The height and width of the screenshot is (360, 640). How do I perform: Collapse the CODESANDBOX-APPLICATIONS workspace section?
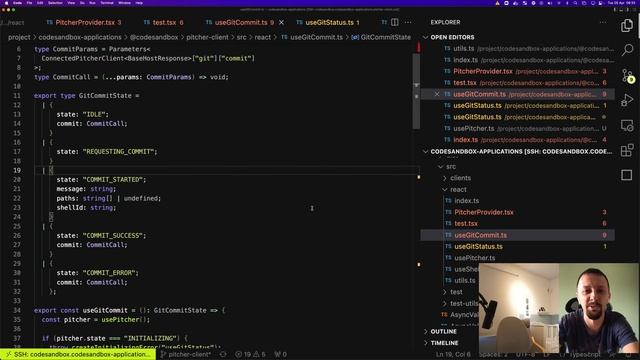518,151
